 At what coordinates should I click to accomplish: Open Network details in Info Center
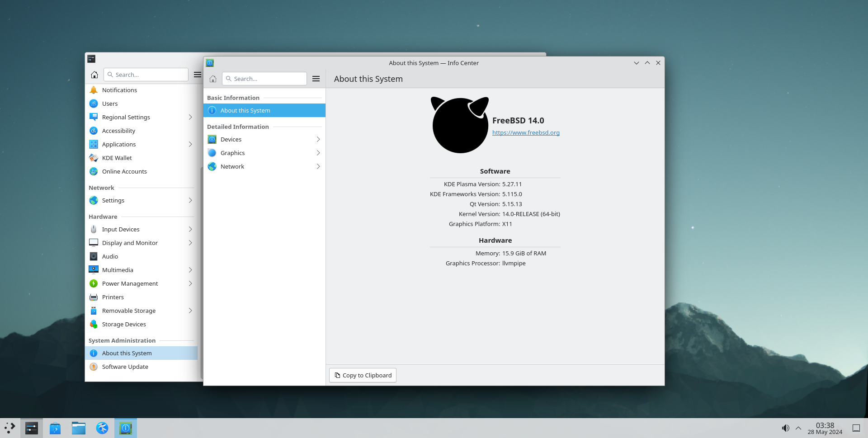coord(232,166)
